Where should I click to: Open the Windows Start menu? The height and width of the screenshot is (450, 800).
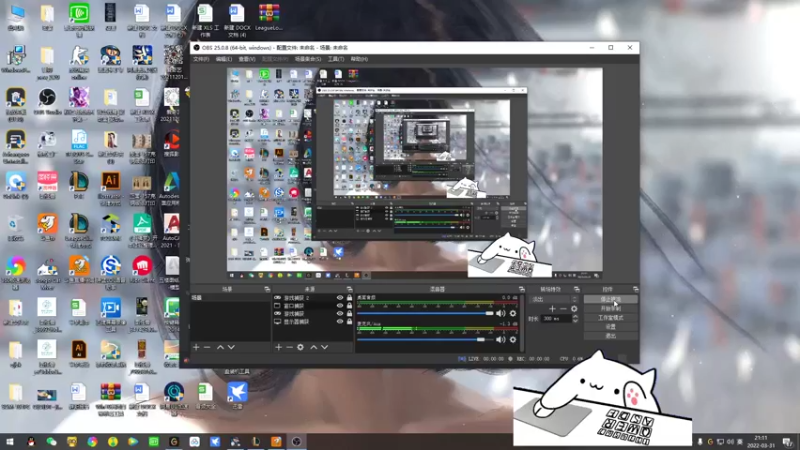pos(10,442)
